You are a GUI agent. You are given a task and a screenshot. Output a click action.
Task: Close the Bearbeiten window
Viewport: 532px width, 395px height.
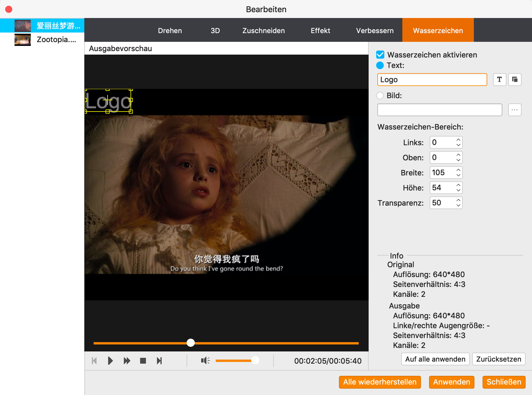click(9, 9)
